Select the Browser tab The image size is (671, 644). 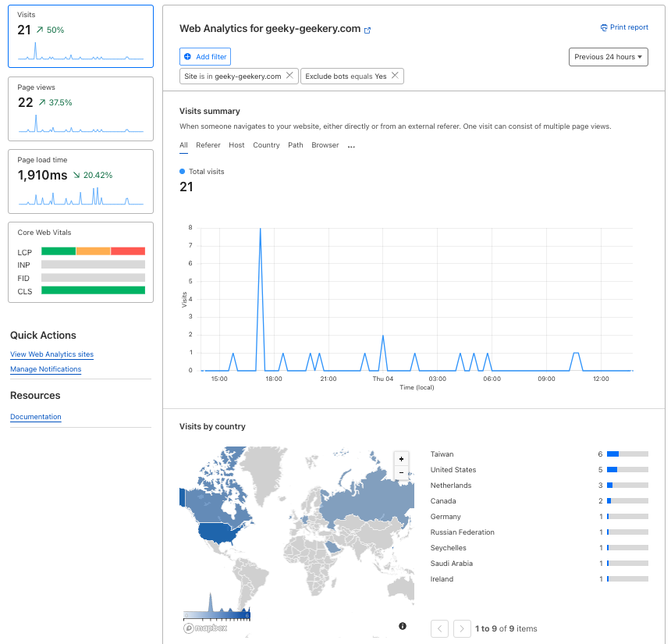pos(325,145)
